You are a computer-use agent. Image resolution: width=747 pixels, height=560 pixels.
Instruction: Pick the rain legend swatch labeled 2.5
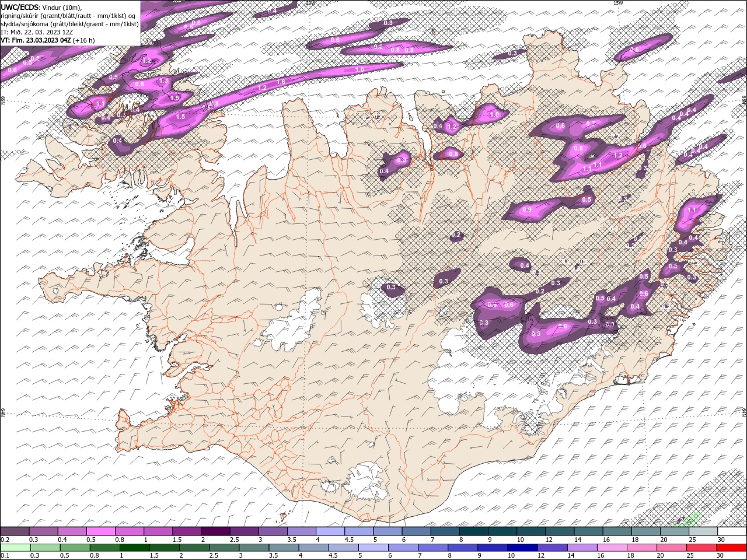click(x=224, y=548)
